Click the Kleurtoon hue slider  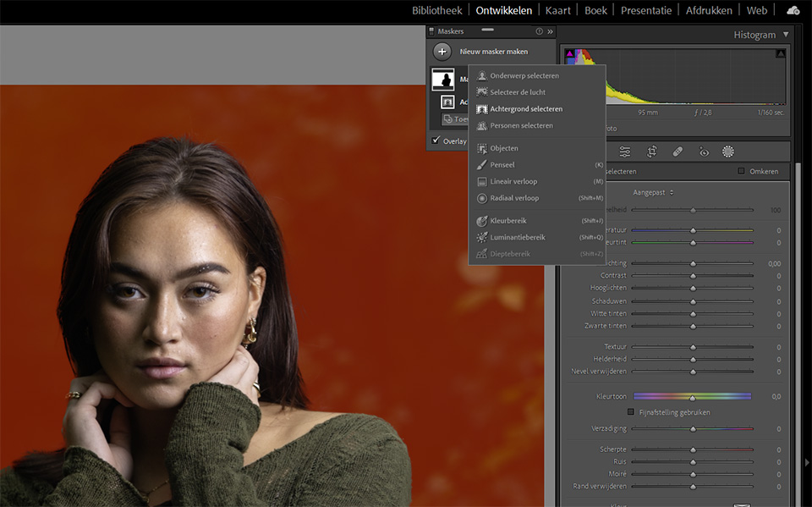(x=693, y=397)
